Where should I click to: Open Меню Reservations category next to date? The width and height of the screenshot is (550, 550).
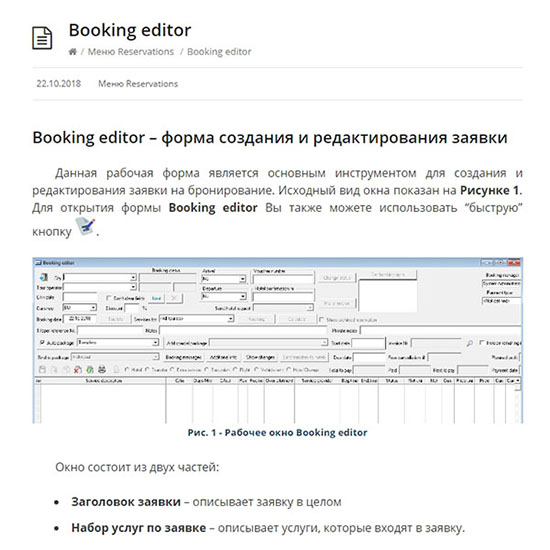pyautogui.click(x=138, y=84)
